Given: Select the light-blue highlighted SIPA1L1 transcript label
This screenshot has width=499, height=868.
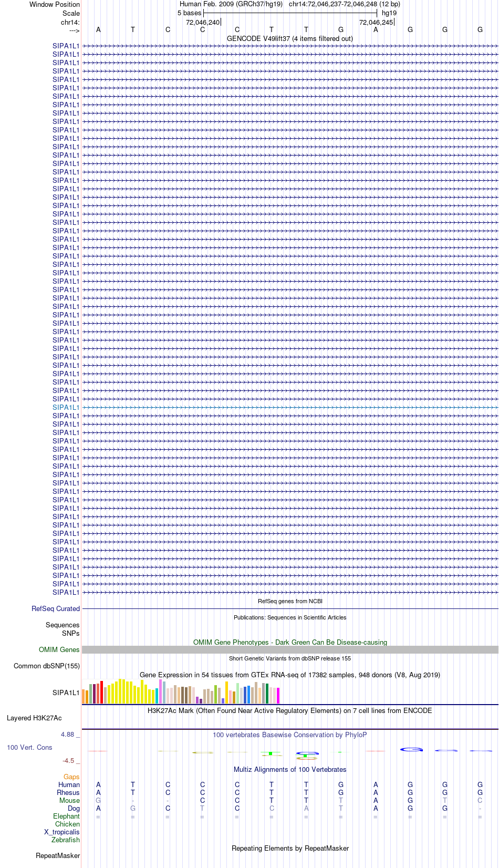Looking at the screenshot, I should 66,407.
